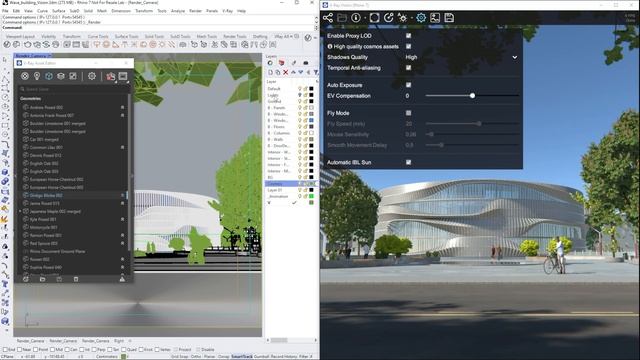The image size is (640, 360).
Task: Click save floppy icon in V-Ray Vision toolbar
Action: [449, 18]
